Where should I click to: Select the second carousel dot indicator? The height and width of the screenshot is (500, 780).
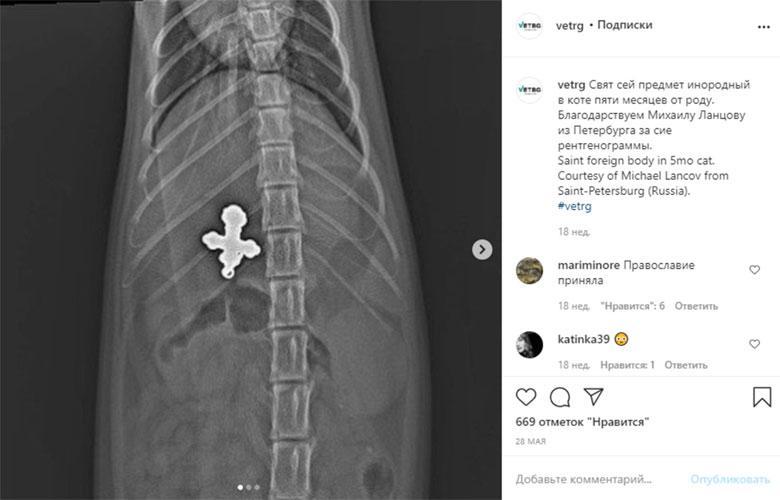(x=249, y=488)
